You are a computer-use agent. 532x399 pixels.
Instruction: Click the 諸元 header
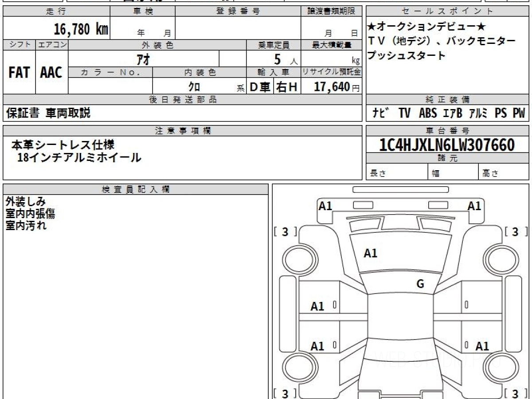coord(447,158)
